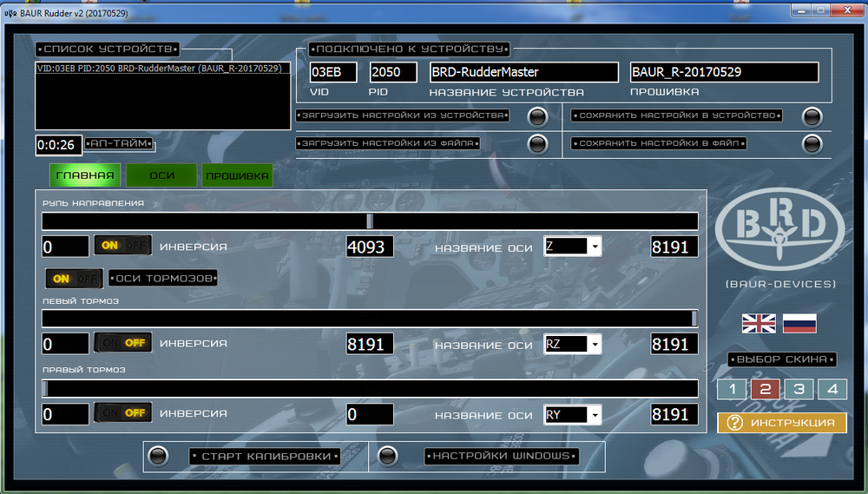
Task: Toggle ОСИ ТОРМОЗОВ on/off switch
Action: (74, 279)
